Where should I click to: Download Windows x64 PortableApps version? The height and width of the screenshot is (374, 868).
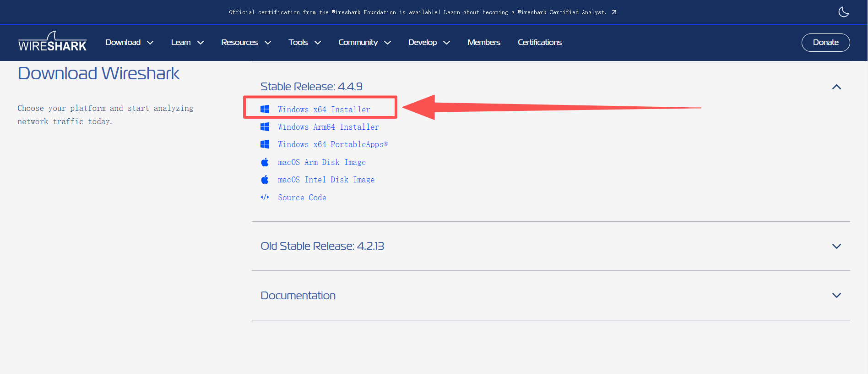point(333,144)
